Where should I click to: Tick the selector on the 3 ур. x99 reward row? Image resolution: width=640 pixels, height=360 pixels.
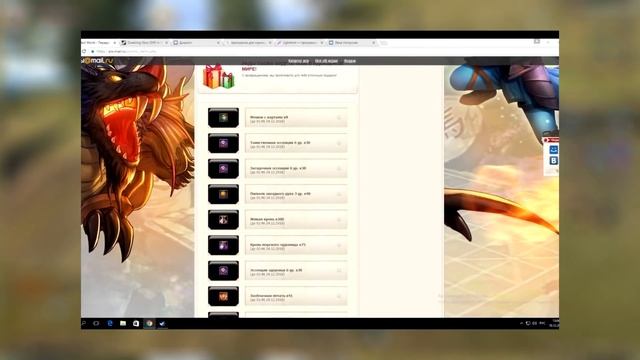click(338, 195)
